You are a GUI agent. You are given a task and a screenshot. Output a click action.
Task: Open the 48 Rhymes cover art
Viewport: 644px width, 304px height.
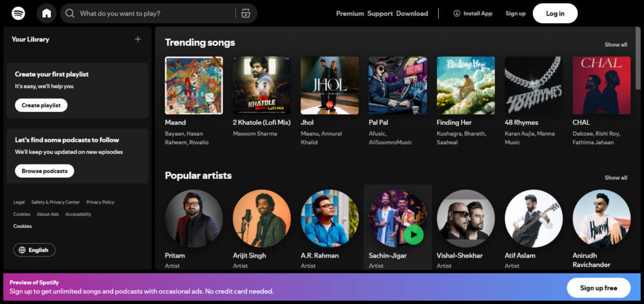tap(533, 85)
